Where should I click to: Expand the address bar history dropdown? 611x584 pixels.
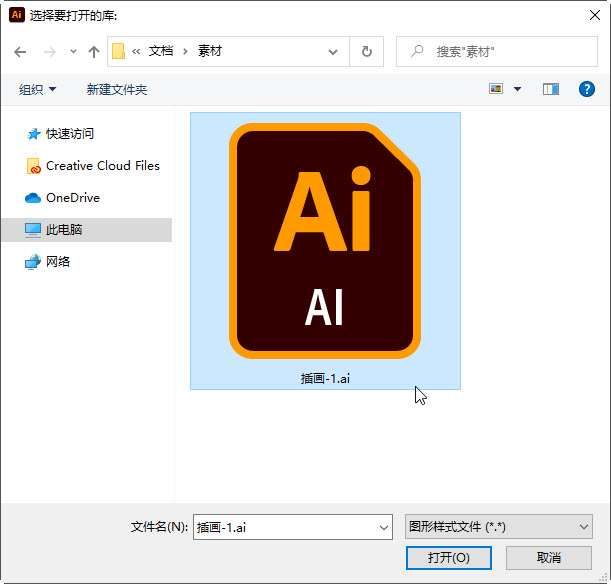(333, 52)
